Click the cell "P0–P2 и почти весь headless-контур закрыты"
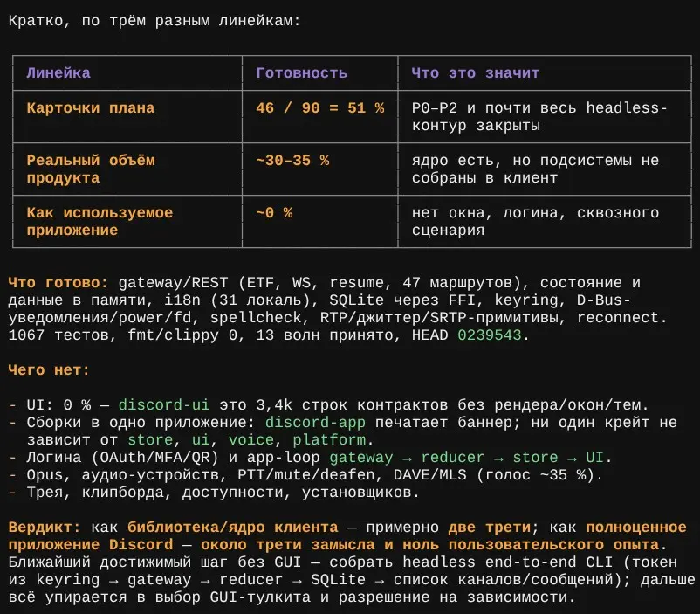700x614 pixels. click(x=539, y=117)
